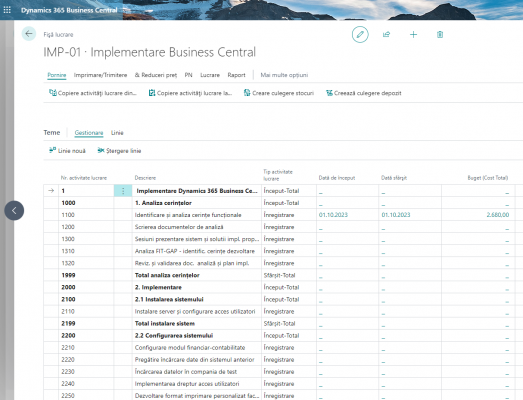Image resolution: width=523 pixels, height=400 pixels.
Task: Select the Gestionare tab in Teme
Action: [89, 133]
